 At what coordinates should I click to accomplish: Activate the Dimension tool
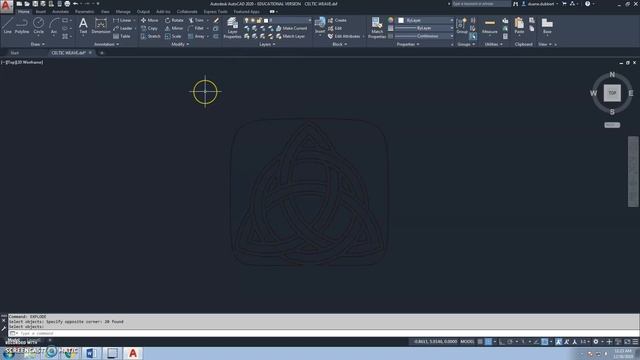pos(100,25)
